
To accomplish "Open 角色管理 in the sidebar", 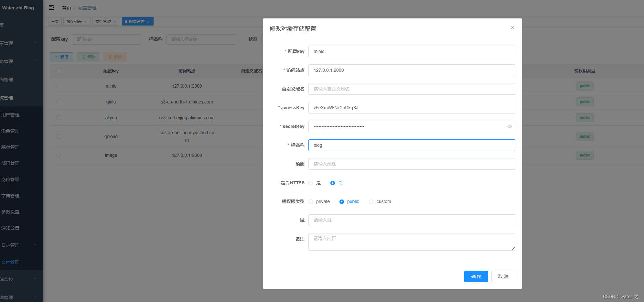I will (x=10, y=131).
